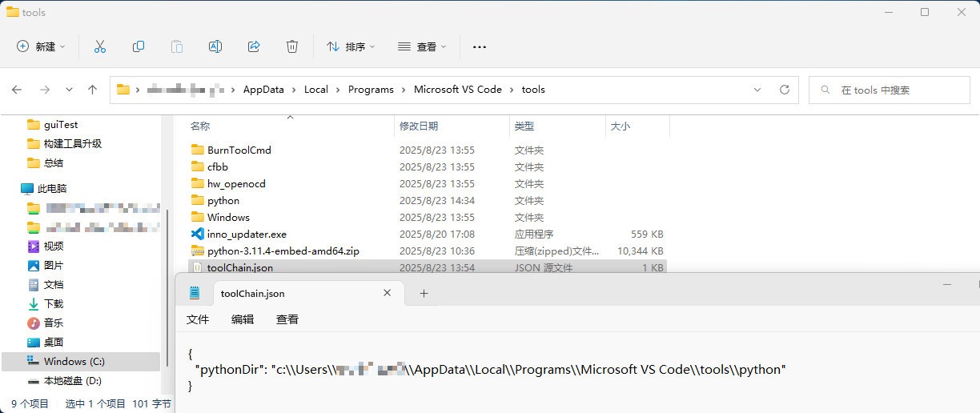The width and height of the screenshot is (980, 413).
Task: Open the 查看 view dropdown
Action: 422,46
